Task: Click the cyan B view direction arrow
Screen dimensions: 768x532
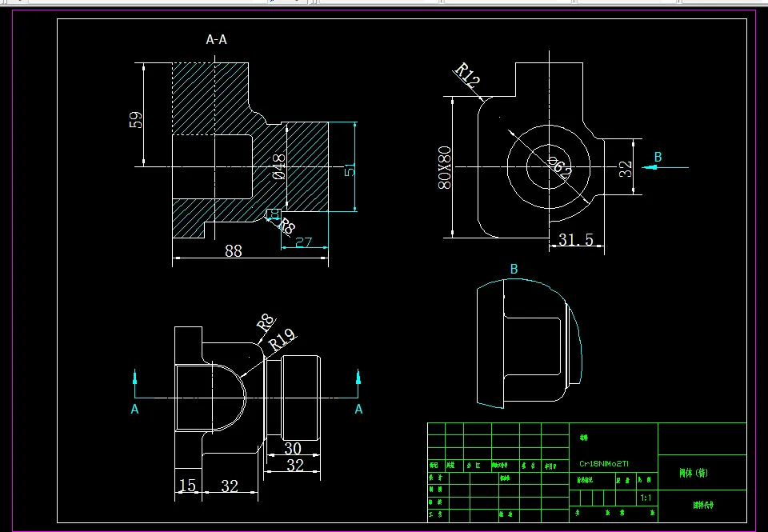Action: 665,167
